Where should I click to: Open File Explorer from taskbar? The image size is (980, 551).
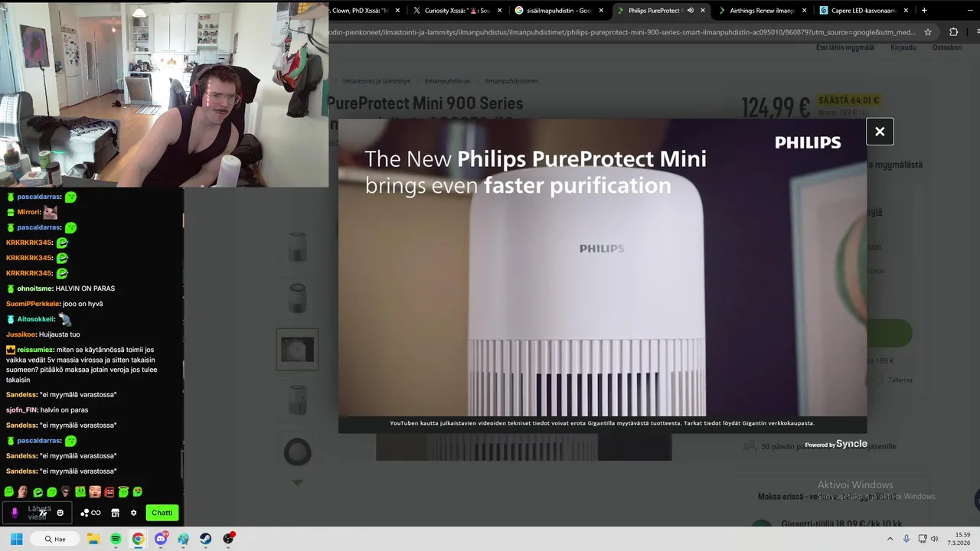(x=93, y=539)
